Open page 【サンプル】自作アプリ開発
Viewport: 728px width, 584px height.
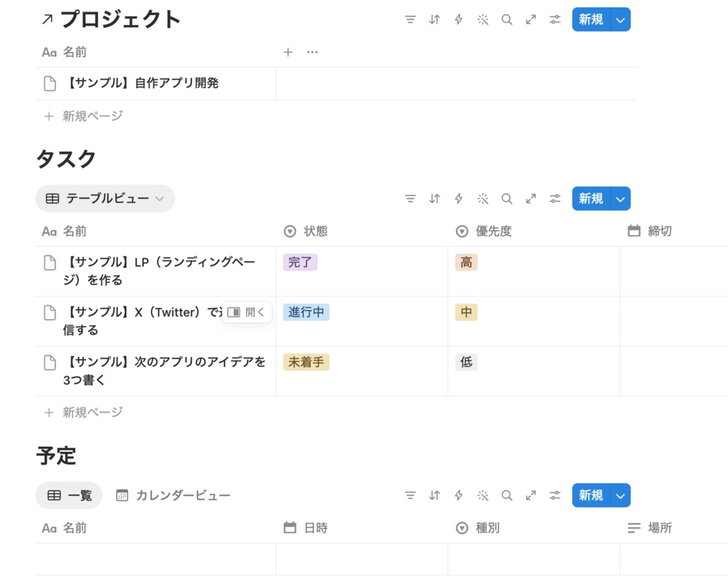click(x=142, y=83)
